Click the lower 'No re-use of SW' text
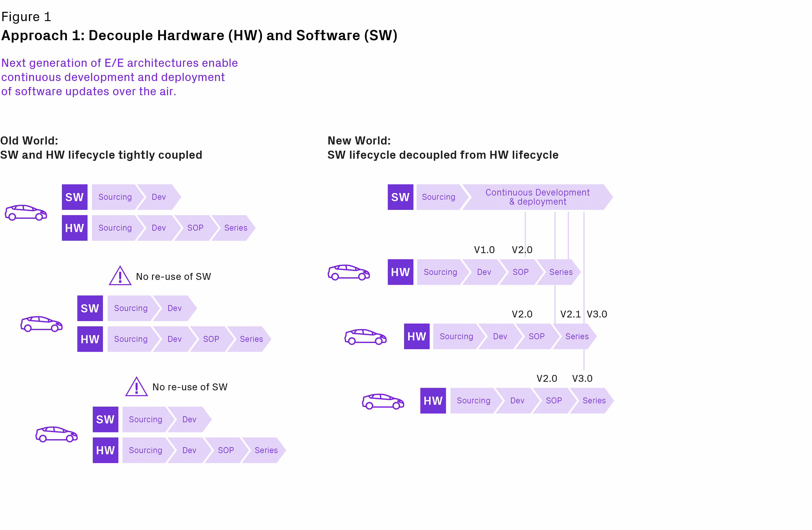The width and height of the screenshot is (812, 530). 190,387
